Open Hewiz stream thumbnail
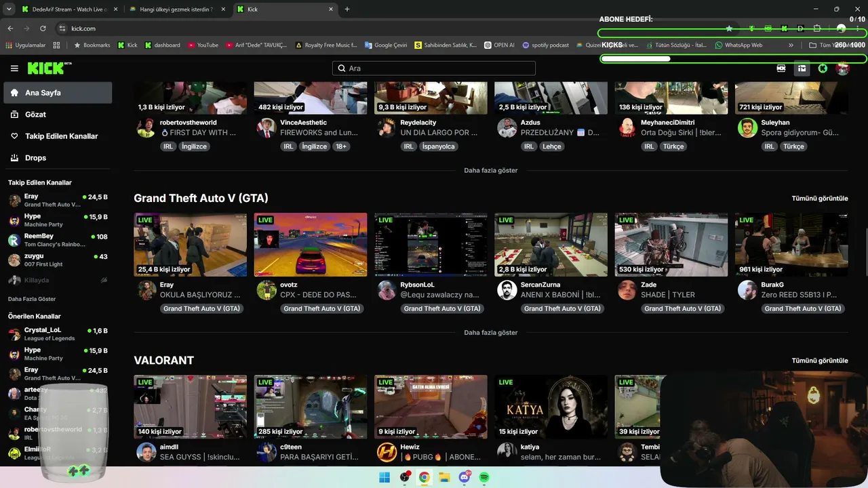This screenshot has width=868, height=488. click(431, 407)
